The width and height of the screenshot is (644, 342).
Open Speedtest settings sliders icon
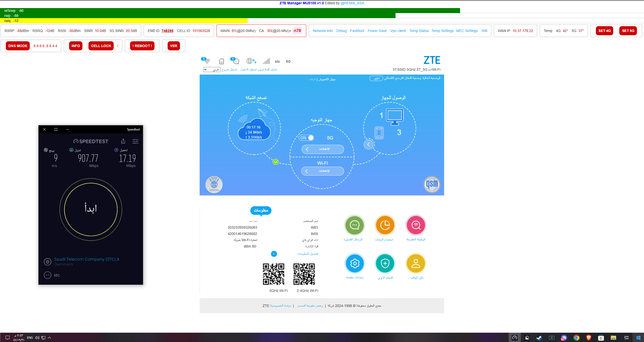tap(135, 141)
